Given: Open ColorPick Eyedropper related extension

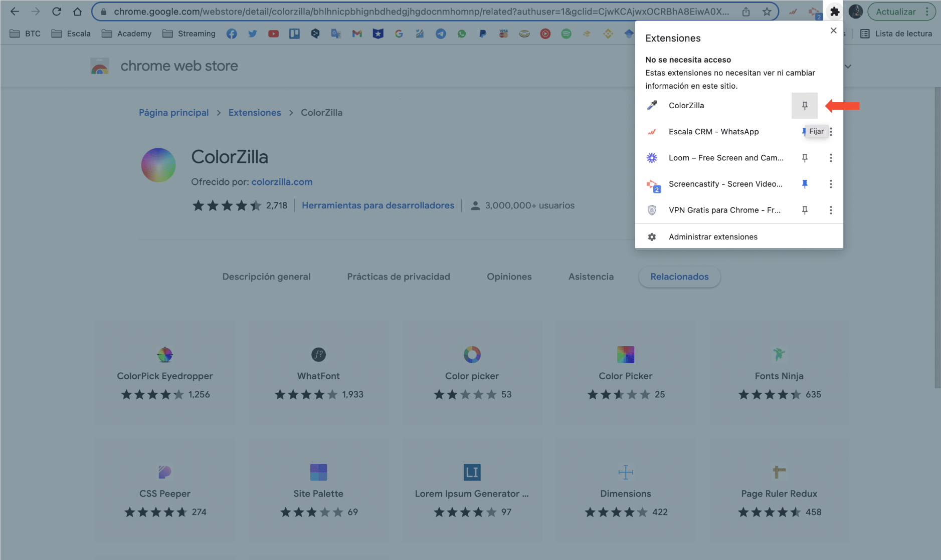Looking at the screenshot, I should coord(165,373).
